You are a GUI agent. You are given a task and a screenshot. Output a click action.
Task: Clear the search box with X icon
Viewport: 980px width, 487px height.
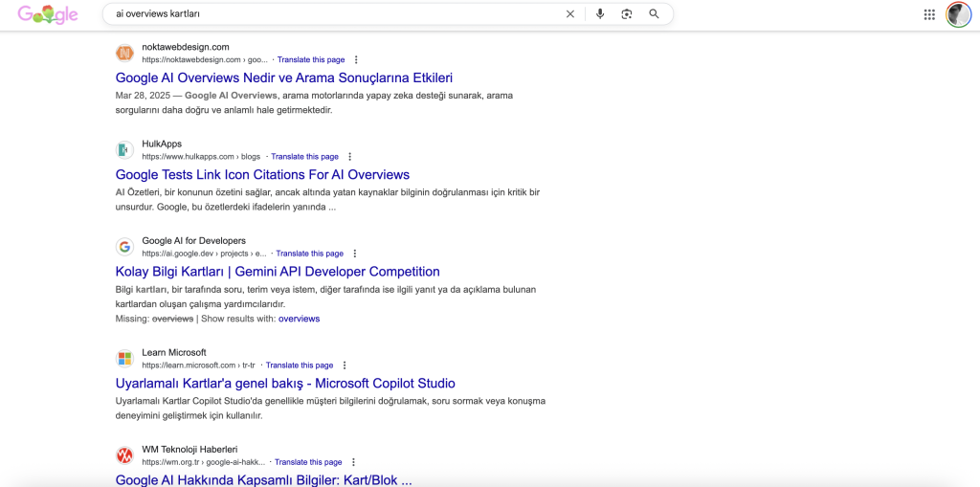[x=570, y=14]
